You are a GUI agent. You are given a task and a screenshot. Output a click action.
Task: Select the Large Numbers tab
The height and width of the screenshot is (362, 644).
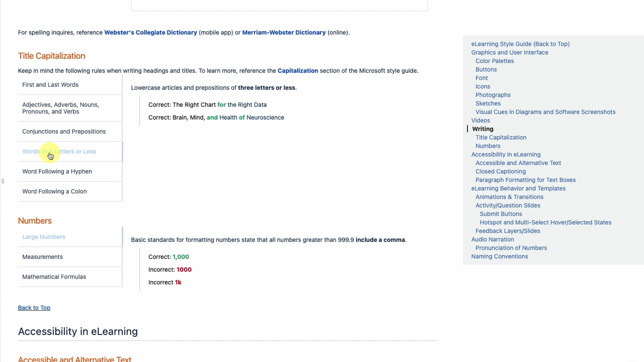tap(44, 237)
